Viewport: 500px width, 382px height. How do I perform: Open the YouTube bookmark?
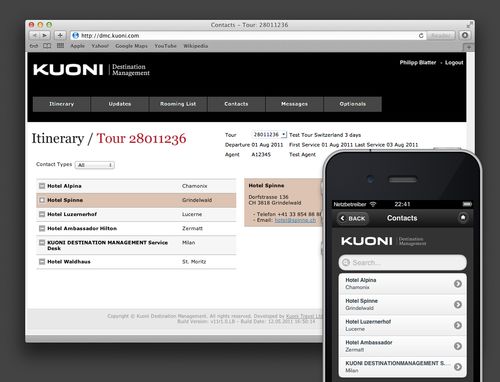(165, 46)
